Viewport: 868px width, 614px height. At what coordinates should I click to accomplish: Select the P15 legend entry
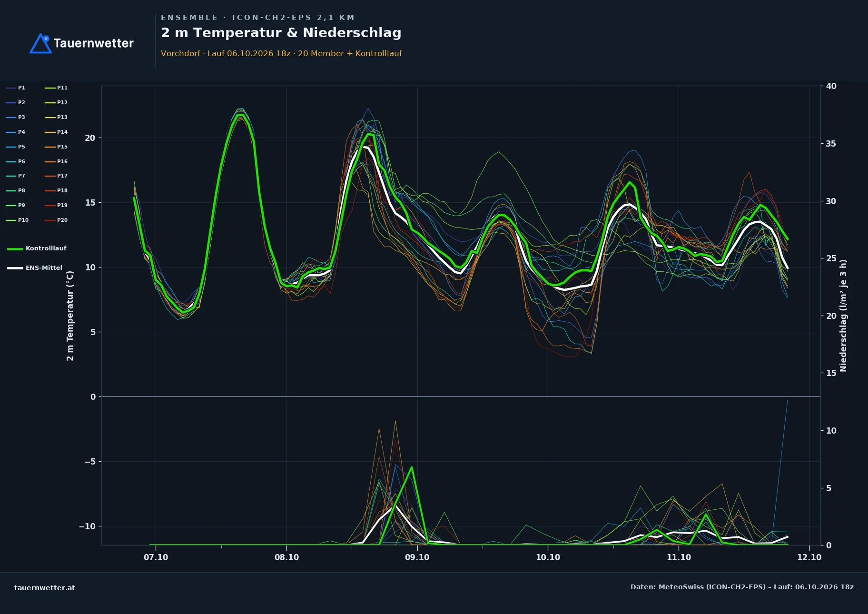56,147
